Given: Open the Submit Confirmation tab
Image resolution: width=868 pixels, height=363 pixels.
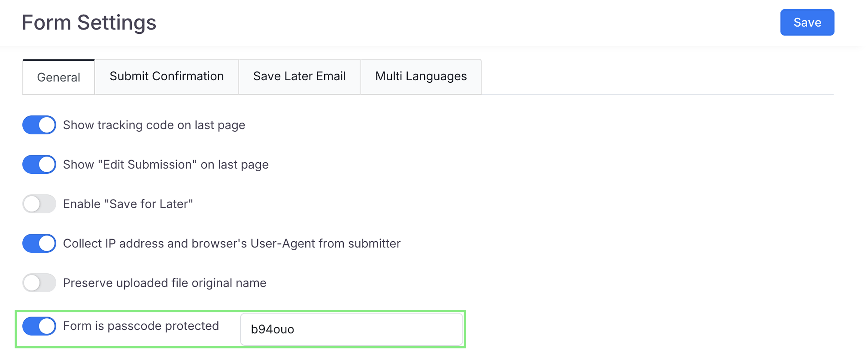Looking at the screenshot, I should pos(167,76).
